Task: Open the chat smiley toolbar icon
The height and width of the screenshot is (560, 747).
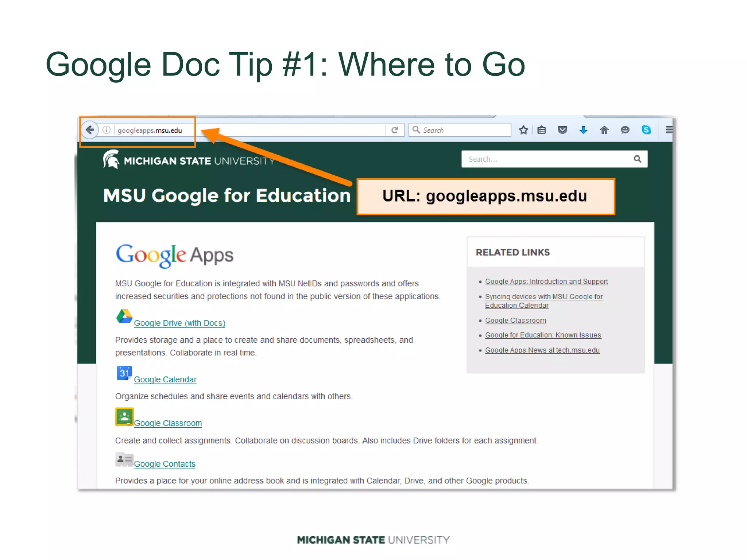Action: 625,130
